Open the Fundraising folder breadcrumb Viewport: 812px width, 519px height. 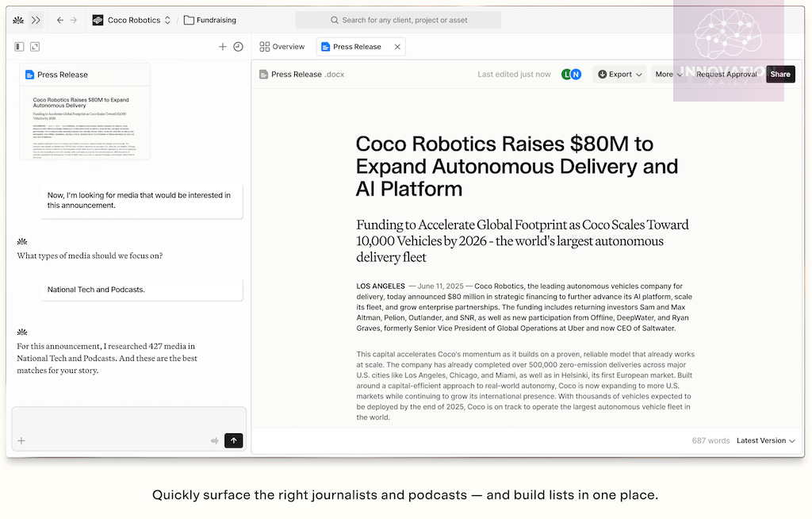[210, 20]
